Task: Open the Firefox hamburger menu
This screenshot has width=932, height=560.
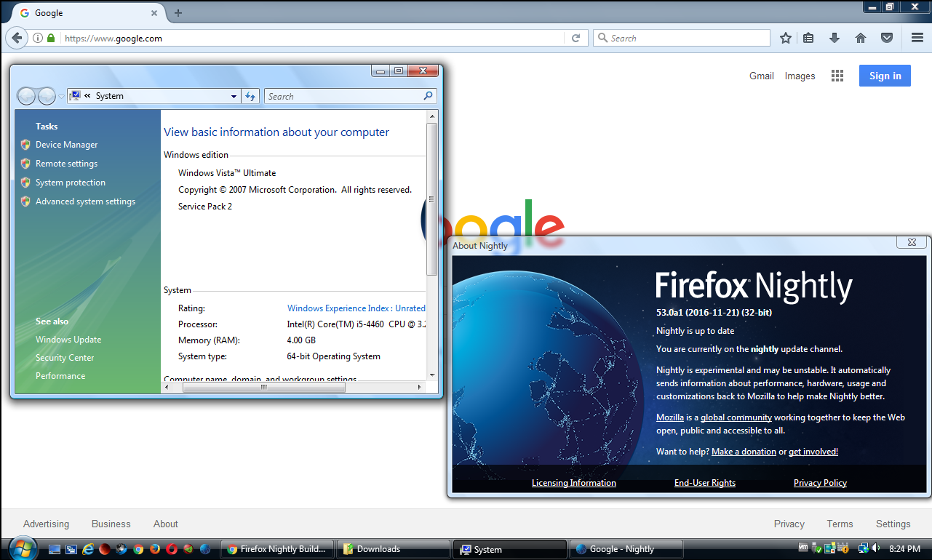Action: 917,38
